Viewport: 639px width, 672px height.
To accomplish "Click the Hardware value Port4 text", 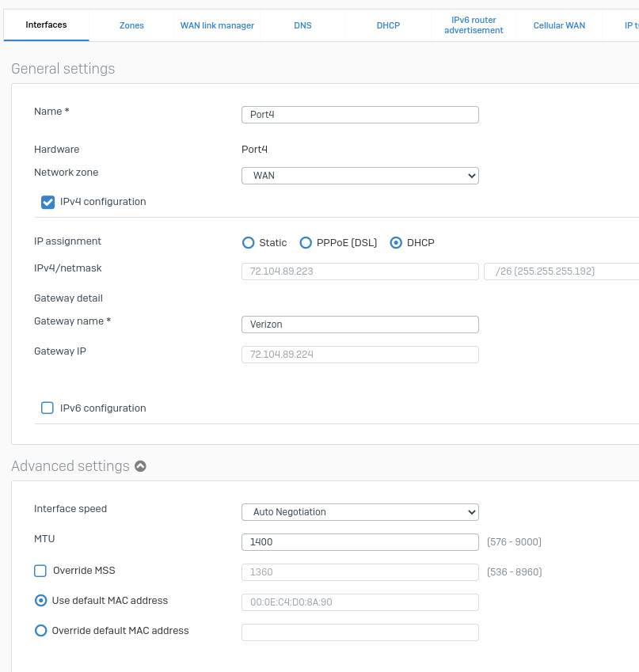I will click(x=254, y=149).
